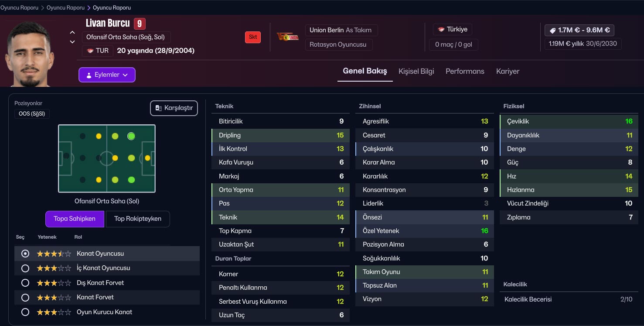The width and height of the screenshot is (644, 326).
Task: Choose the Oyun Kurucu Kanat radio button
Action: click(x=25, y=312)
